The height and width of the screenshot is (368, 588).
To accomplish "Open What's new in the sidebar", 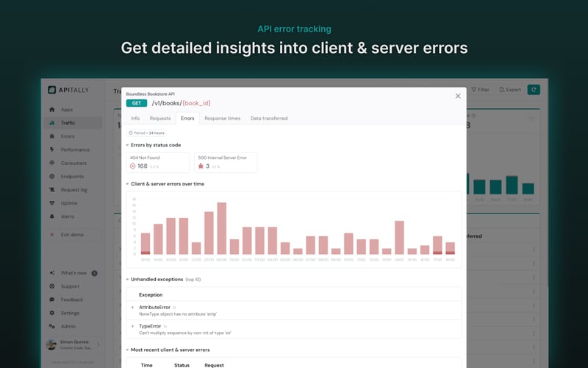I will coord(72,273).
